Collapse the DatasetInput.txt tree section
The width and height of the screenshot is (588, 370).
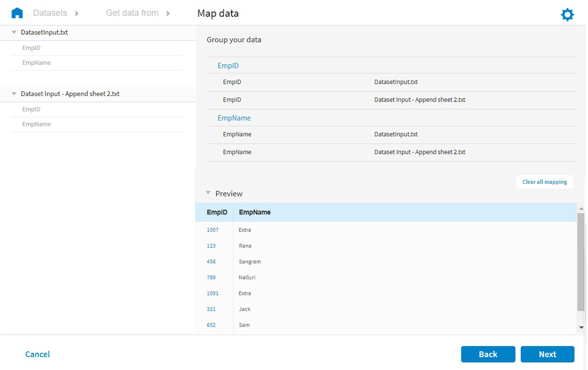pos(14,32)
